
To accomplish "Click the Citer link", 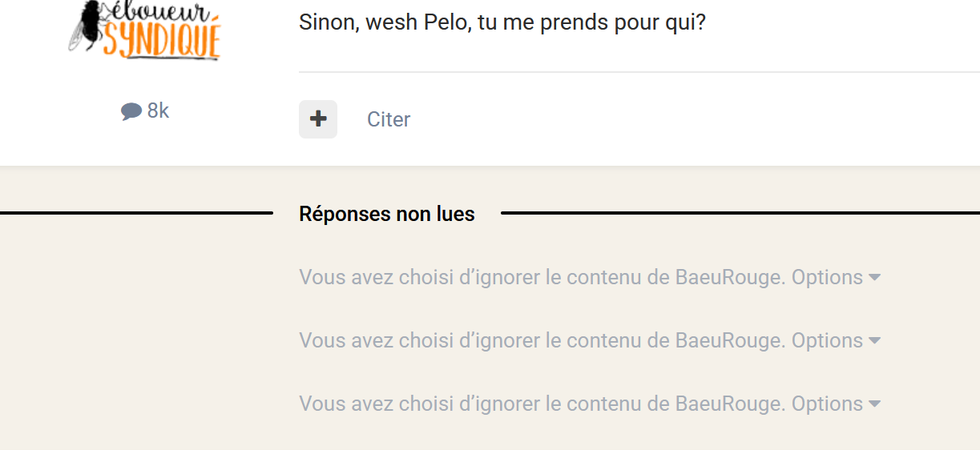I will pyautogui.click(x=389, y=119).
